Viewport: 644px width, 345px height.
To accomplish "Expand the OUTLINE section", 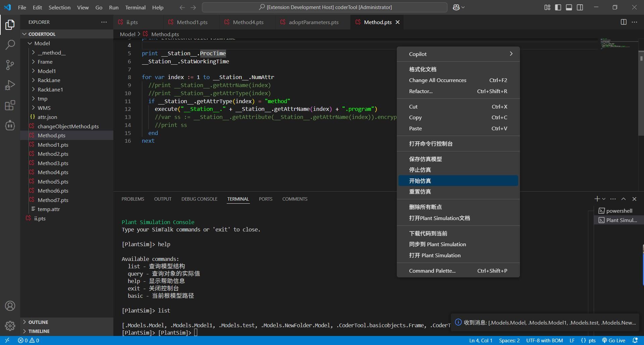I will point(38,322).
